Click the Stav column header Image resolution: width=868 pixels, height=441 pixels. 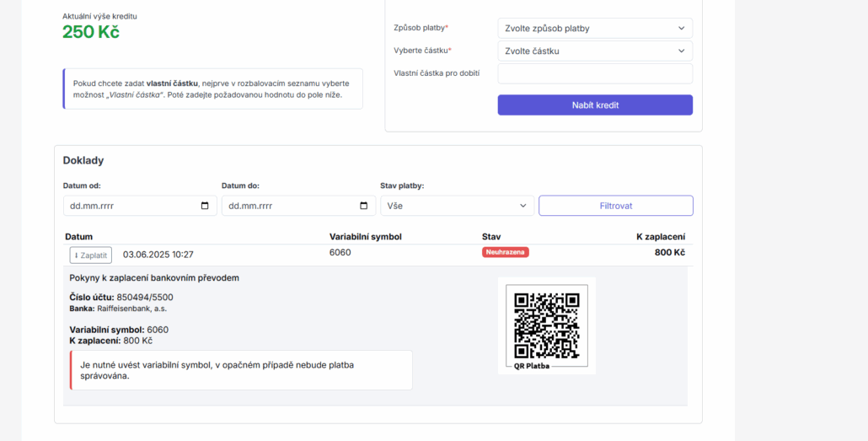(491, 237)
